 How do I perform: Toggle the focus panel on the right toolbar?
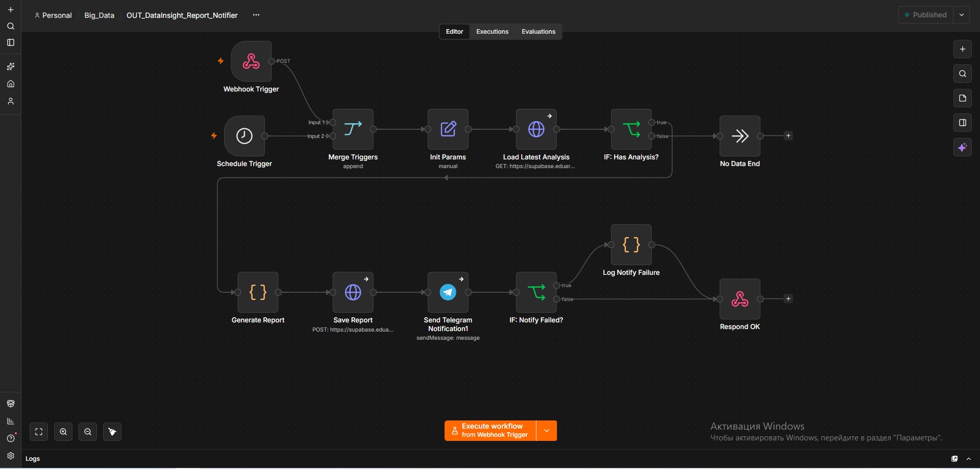963,123
